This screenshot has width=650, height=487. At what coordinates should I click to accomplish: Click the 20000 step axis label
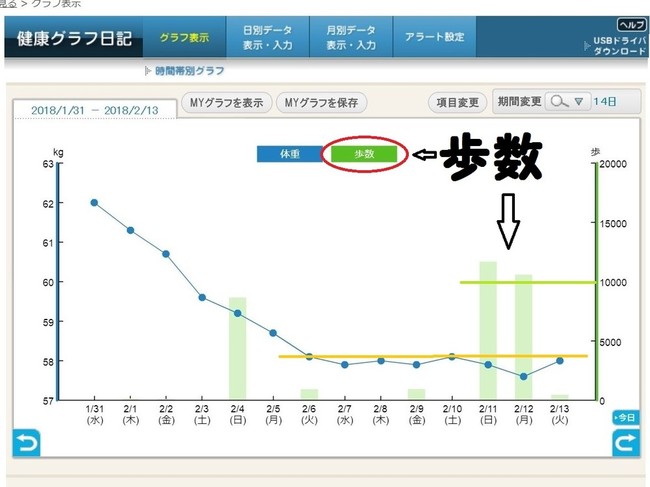click(613, 164)
